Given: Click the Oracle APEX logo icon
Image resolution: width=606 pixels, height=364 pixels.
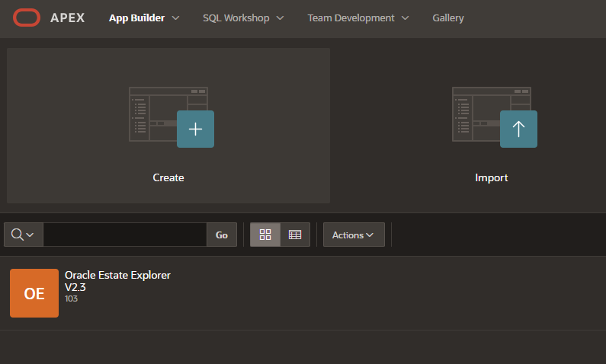Looking at the screenshot, I should pyautogui.click(x=27, y=18).
